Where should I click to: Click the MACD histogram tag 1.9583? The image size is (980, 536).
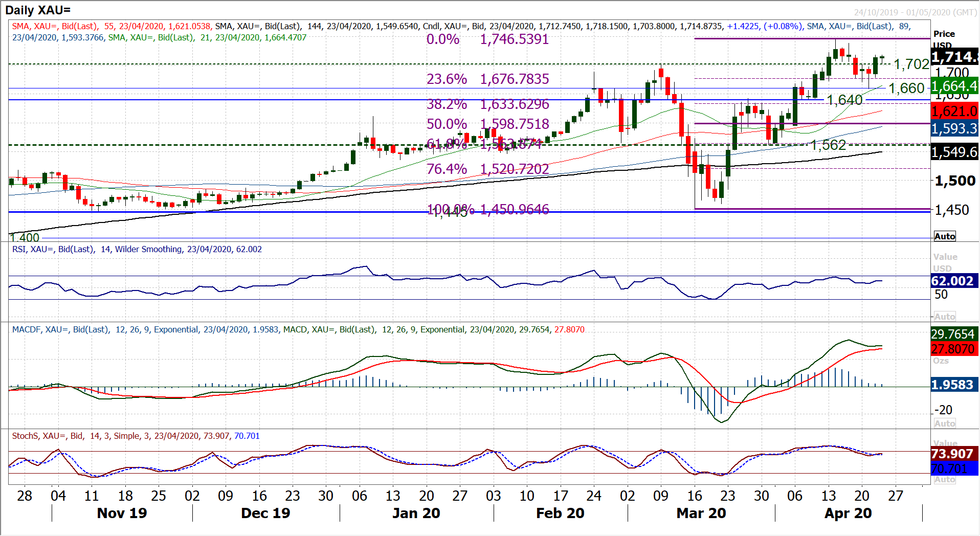pos(954,385)
